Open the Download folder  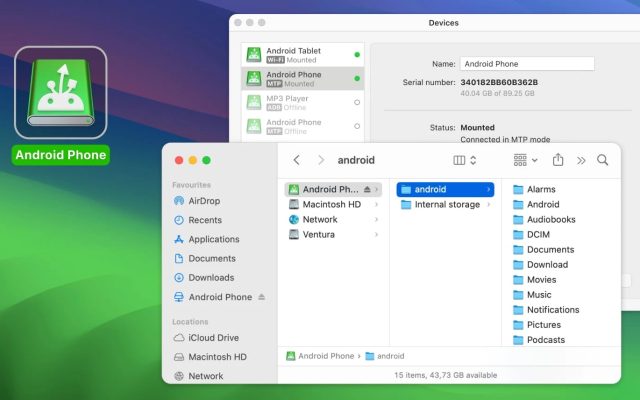(540, 265)
